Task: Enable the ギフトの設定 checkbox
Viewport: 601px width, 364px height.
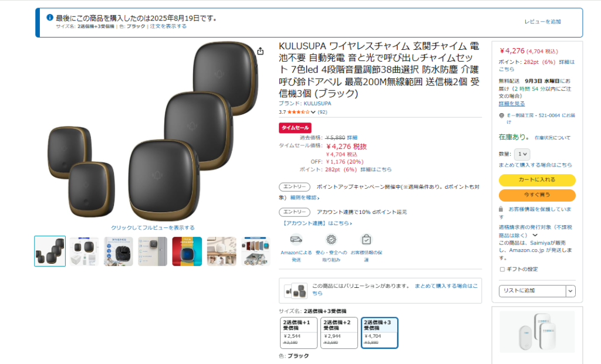Action: (x=502, y=270)
